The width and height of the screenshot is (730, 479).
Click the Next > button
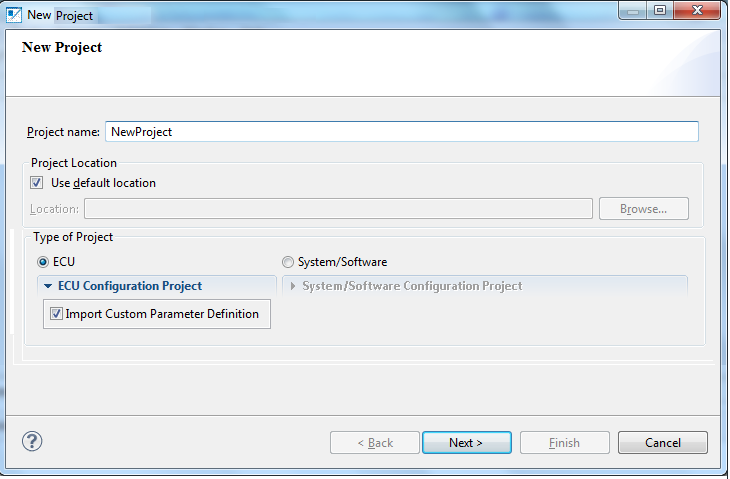[x=466, y=442]
